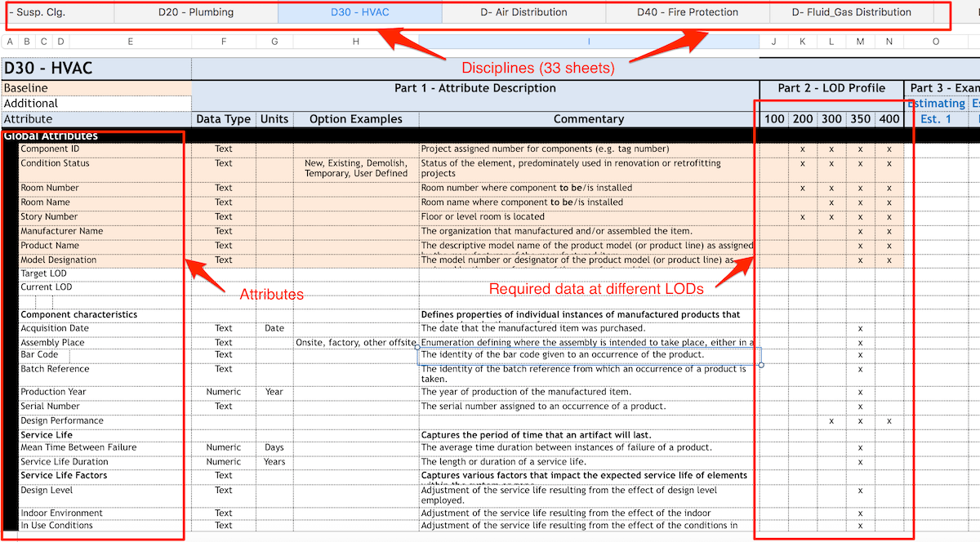
Task: Click the Bar Code attribute cell
Action: click(x=105, y=355)
